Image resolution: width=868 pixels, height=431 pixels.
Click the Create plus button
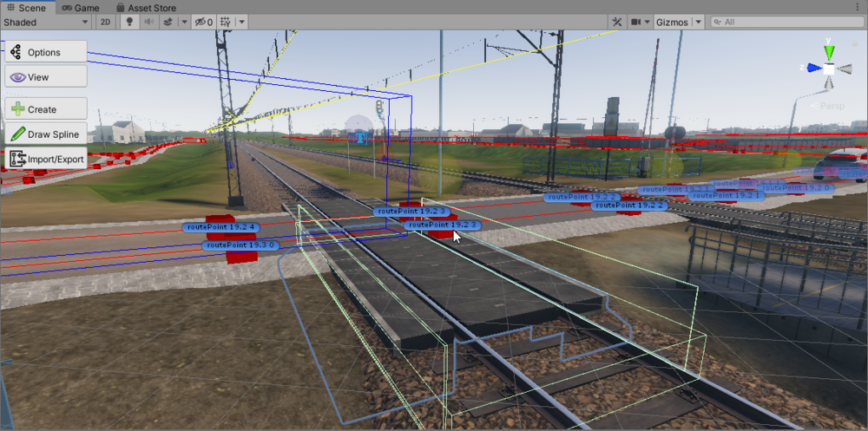(x=46, y=109)
